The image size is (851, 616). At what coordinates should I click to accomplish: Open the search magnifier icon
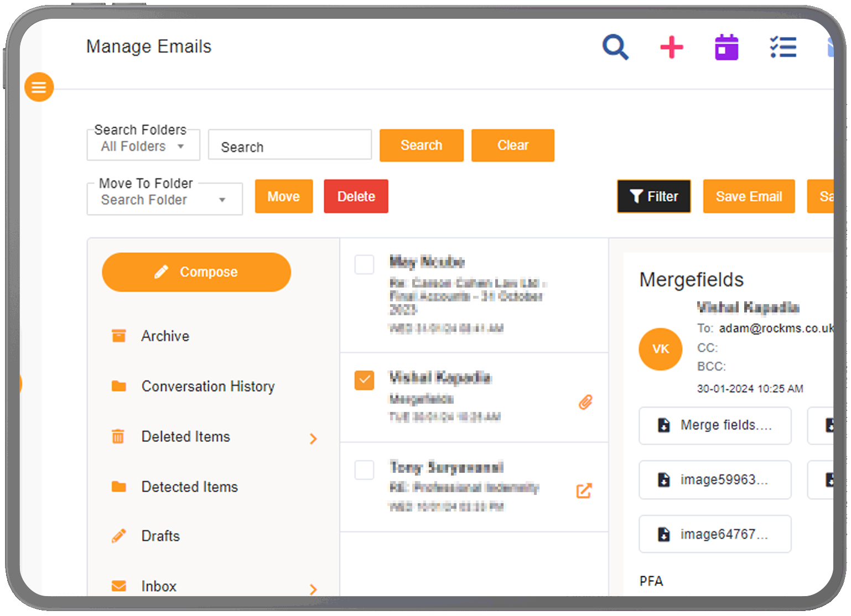click(x=615, y=48)
